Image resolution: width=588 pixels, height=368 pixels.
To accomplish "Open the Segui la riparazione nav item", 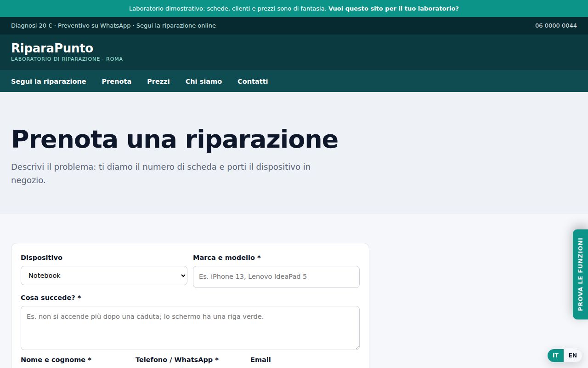I will click(49, 81).
